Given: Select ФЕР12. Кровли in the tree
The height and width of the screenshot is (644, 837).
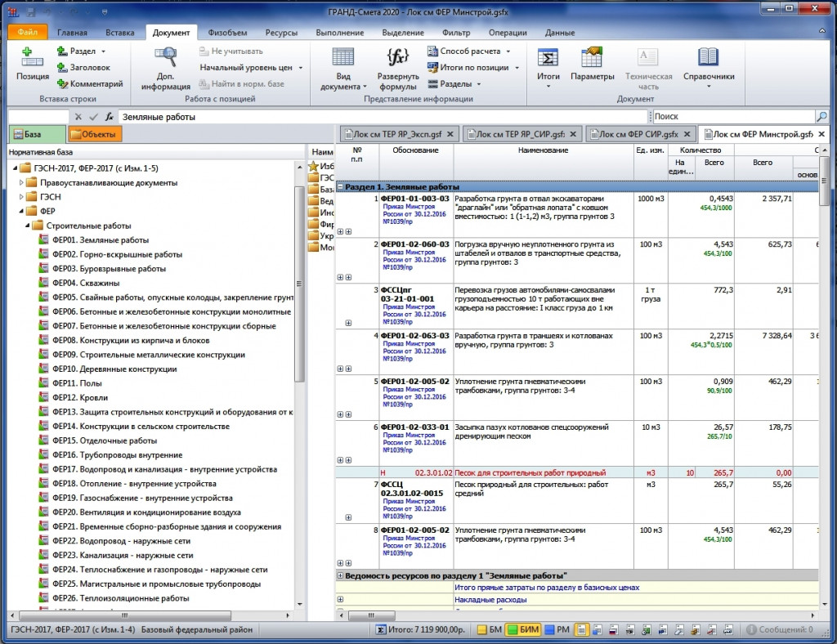Looking at the screenshot, I should (80, 397).
